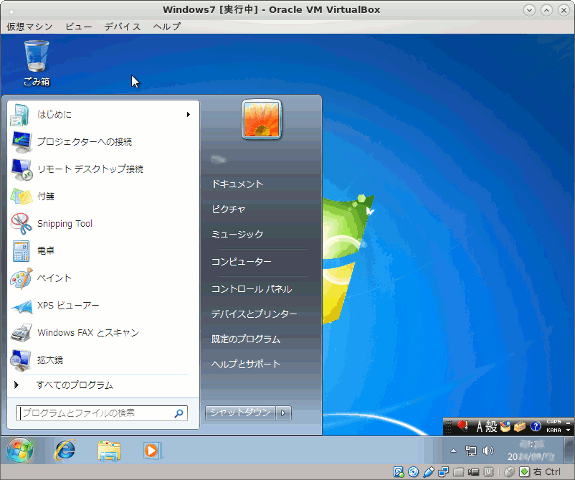575x480 pixels.
Task: Show hidden tray icons arrow
Action: (x=454, y=451)
